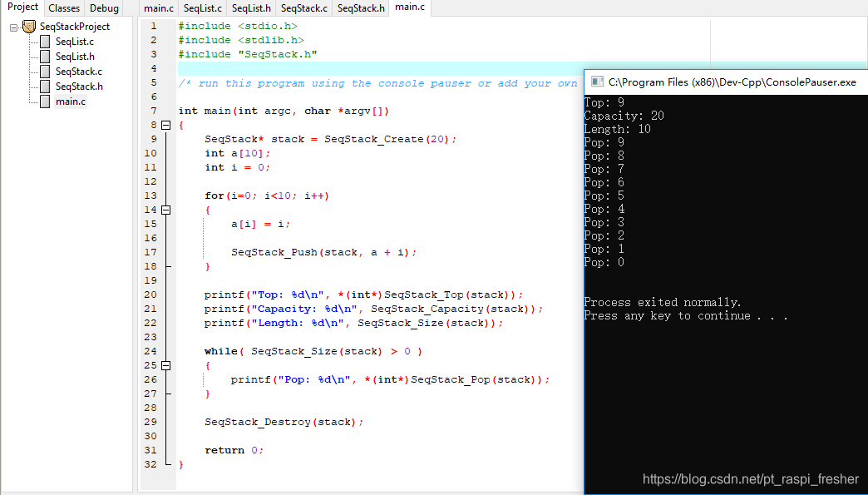
Task: Click the SeqStack_Push call on line 17
Action: pyautogui.click(x=324, y=252)
